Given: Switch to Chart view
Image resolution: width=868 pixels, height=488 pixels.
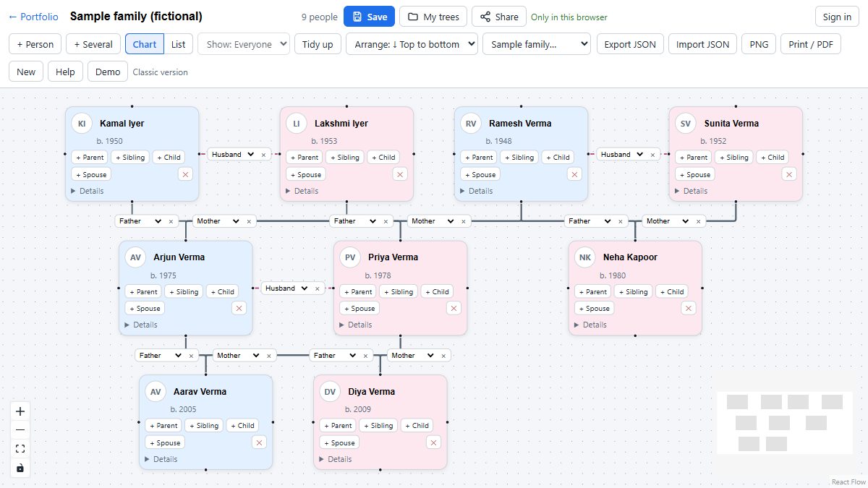Looking at the screenshot, I should click(145, 44).
